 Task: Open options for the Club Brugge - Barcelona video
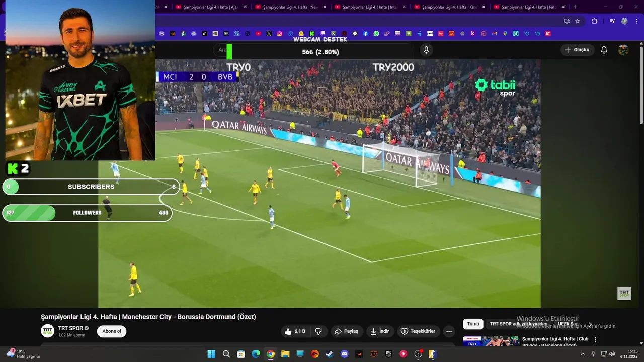pos(595,340)
